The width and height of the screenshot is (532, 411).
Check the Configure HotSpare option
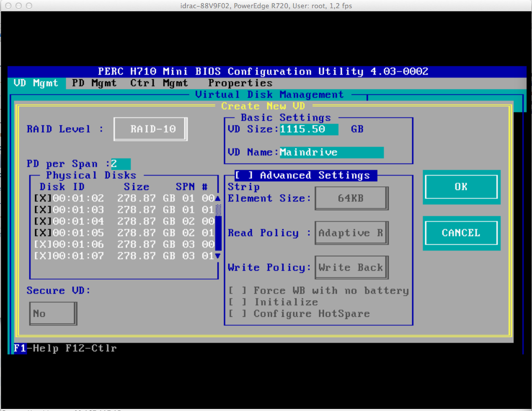tap(237, 314)
